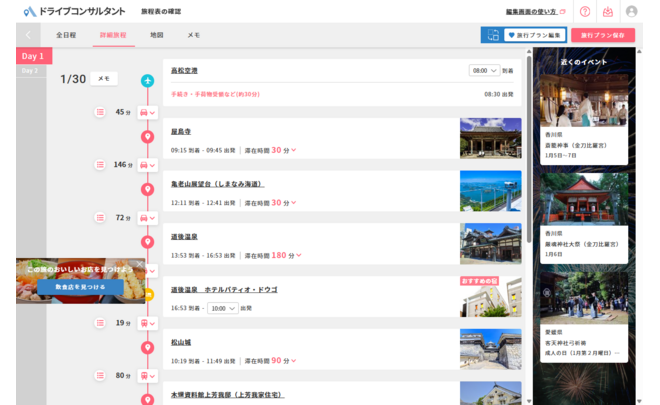The width and height of the screenshot is (660, 405).
Task: Click the airplane marker at 高松空港
Action: point(148,80)
